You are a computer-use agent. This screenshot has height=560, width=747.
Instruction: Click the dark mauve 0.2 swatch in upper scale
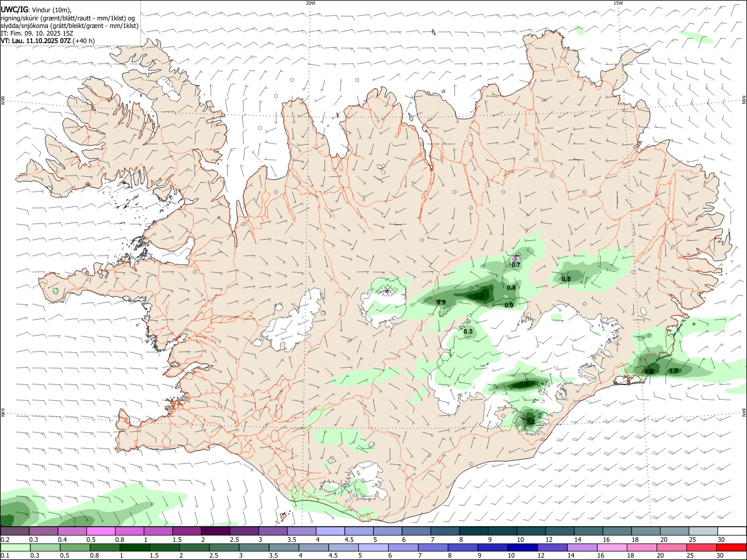click(15, 531)
